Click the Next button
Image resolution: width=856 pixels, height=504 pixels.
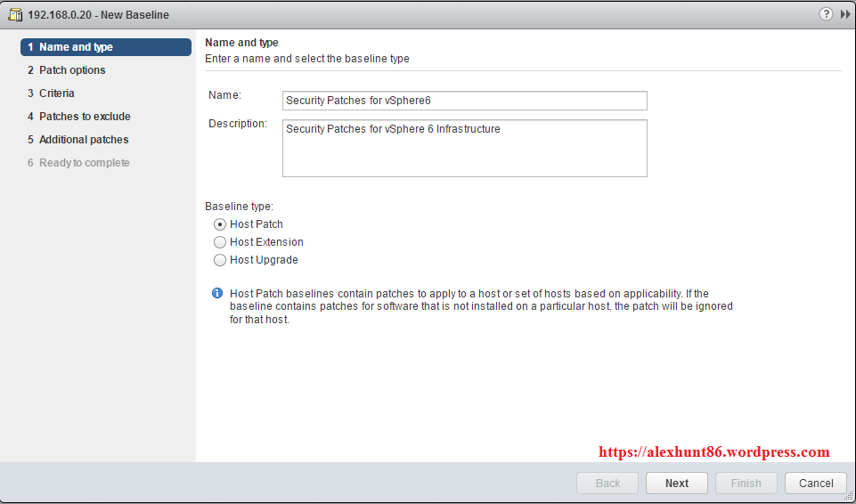pos(677,484)
